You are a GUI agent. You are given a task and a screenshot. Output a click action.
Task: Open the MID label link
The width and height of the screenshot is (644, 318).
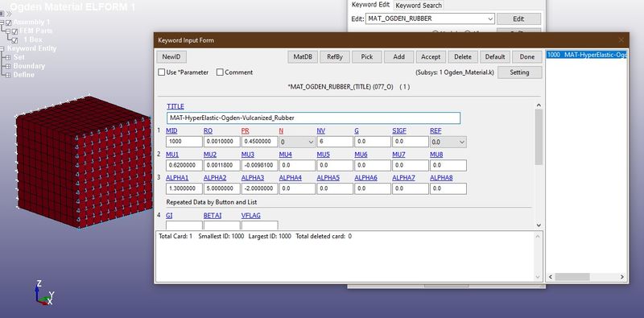tap(171, 130)
